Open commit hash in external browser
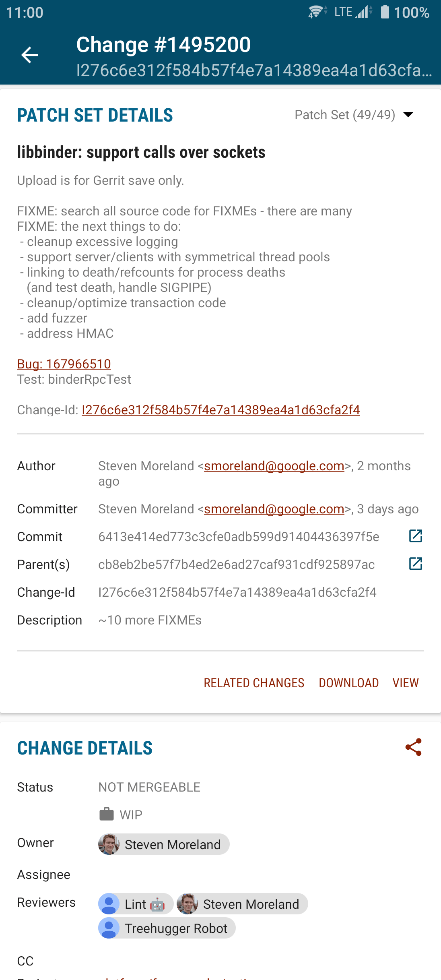This screenshot has height=980, width=441. [x=415, y=536]
